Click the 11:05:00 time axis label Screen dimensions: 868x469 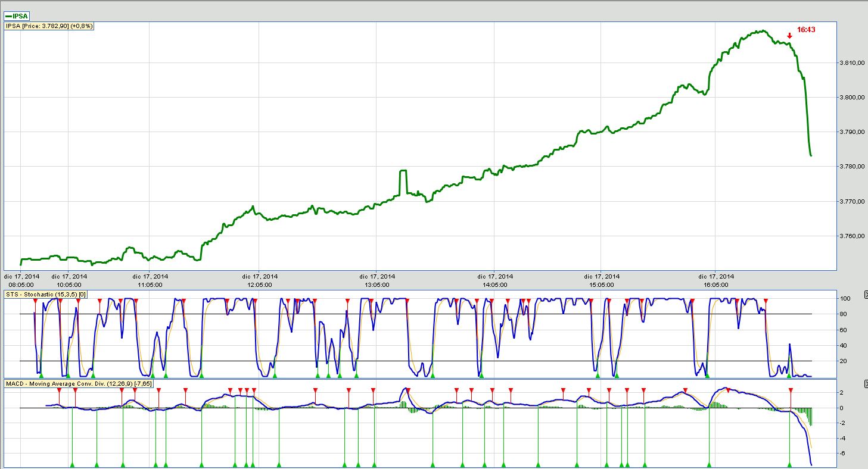click(x=150, y=284)
